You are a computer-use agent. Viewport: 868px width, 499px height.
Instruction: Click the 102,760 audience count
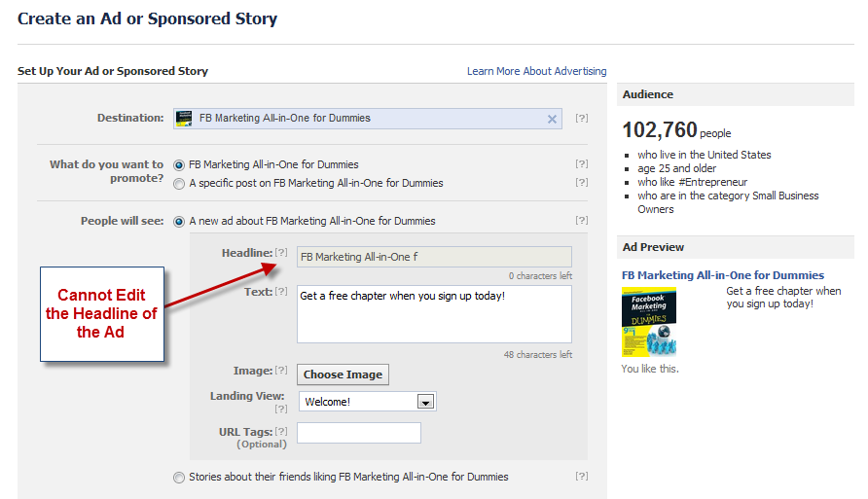click(x=660, y=130)
